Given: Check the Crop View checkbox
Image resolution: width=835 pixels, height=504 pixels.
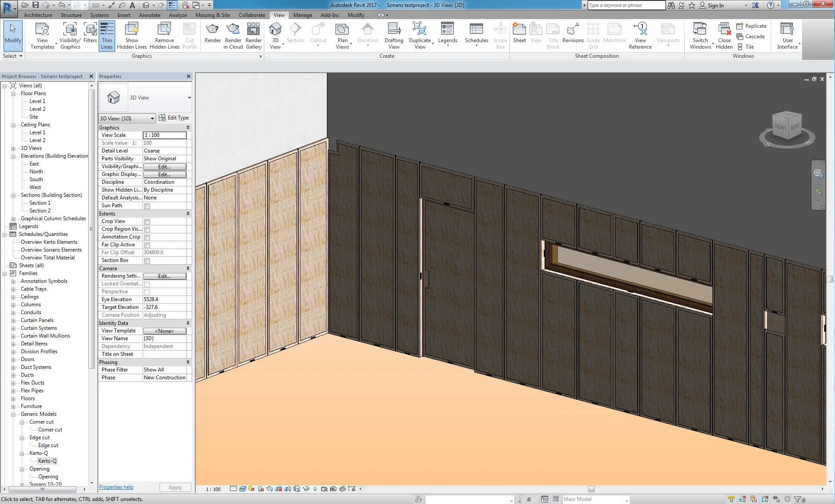Looking at the screenshot, I should 147,222.
